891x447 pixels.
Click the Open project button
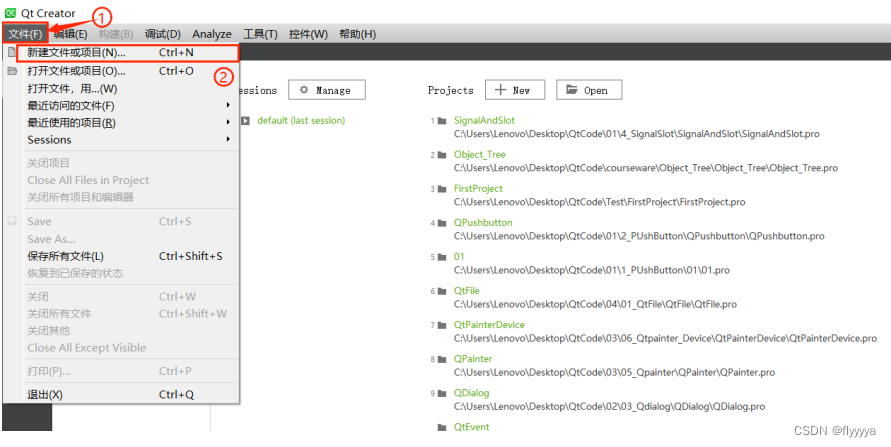589,90
